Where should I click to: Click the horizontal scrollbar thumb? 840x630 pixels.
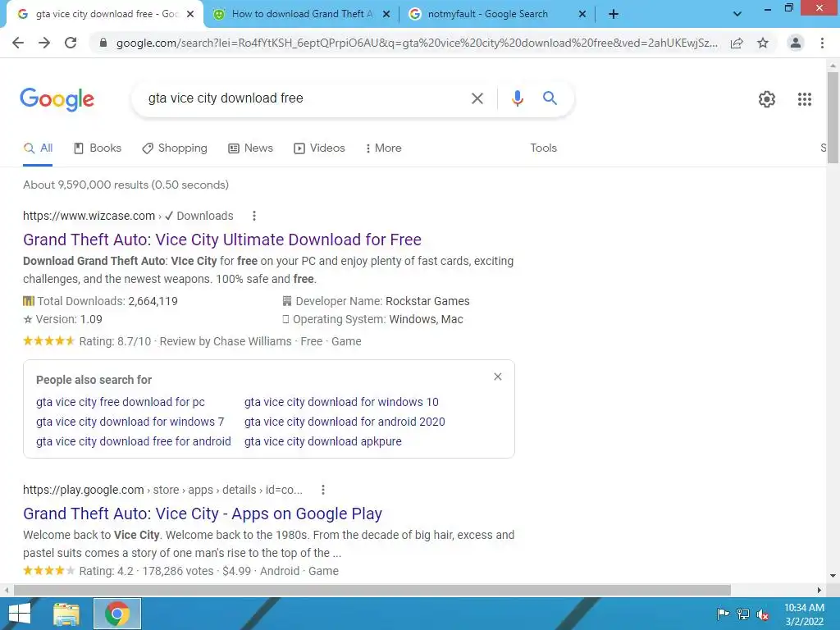coord(372,590)
